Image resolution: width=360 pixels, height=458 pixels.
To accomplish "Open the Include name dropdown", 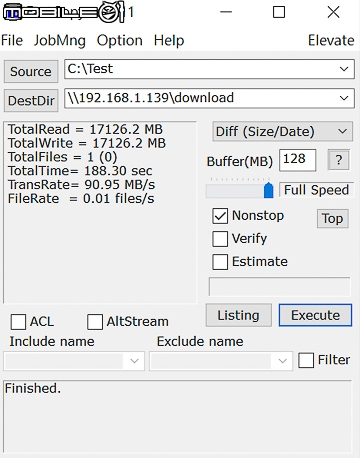I will pyautogui.click(x=134, y=361).
